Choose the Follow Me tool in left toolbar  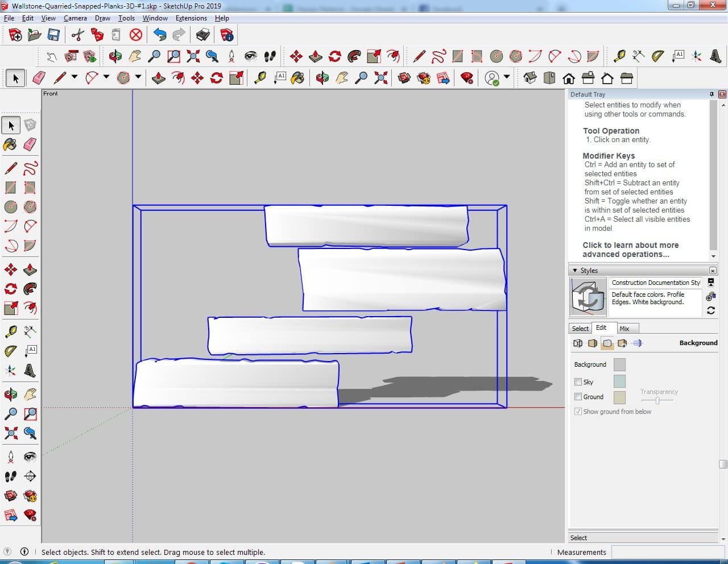(30, 289)
